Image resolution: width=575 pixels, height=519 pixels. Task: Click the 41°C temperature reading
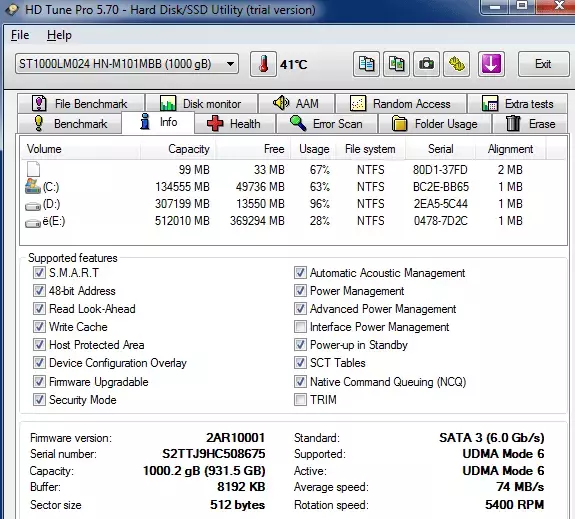pos(294,65)
